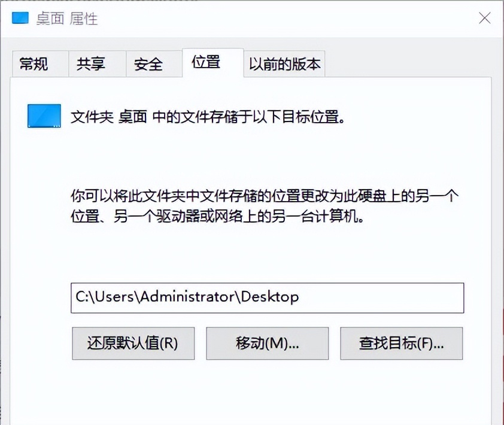The height and width of the screenshot is (425, 504).
Task: Click 查找目标(F)... to find the target
Action: [401, 344]
